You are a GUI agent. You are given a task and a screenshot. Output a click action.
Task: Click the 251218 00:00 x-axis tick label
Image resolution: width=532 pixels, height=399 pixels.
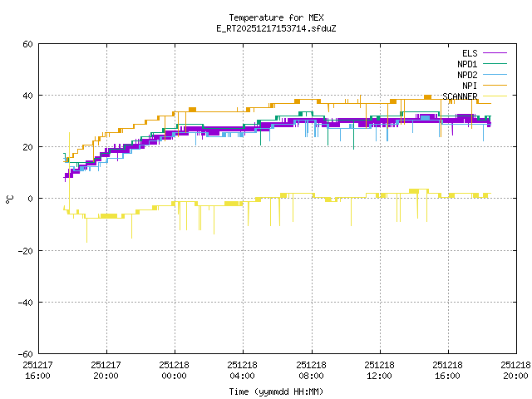175,370
